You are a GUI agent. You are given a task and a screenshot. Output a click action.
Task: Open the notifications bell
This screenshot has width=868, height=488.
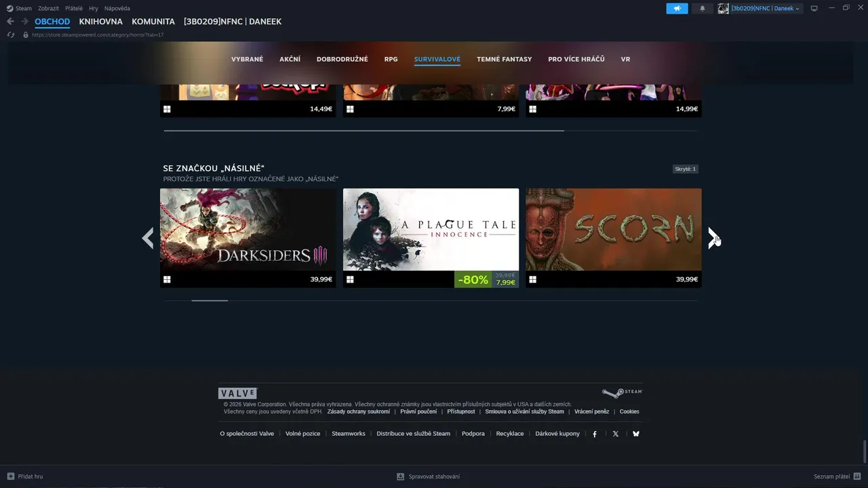point(702,8)
